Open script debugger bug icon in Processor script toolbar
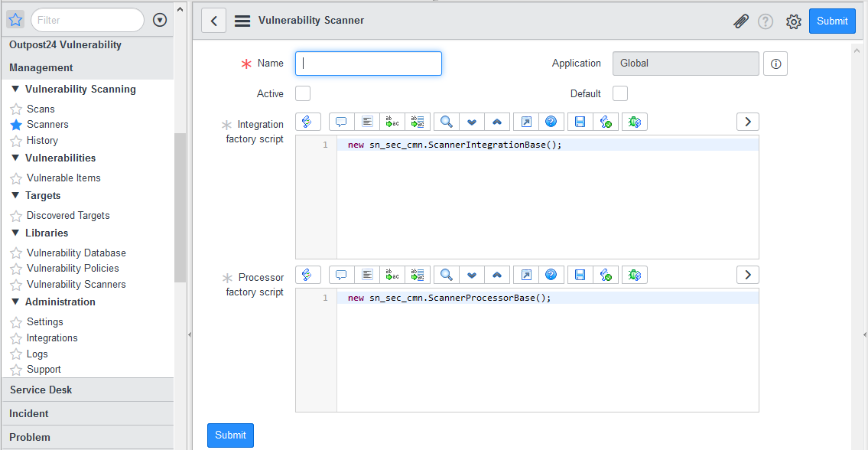Screen dimensions: 868x450 tap(635, 275)
